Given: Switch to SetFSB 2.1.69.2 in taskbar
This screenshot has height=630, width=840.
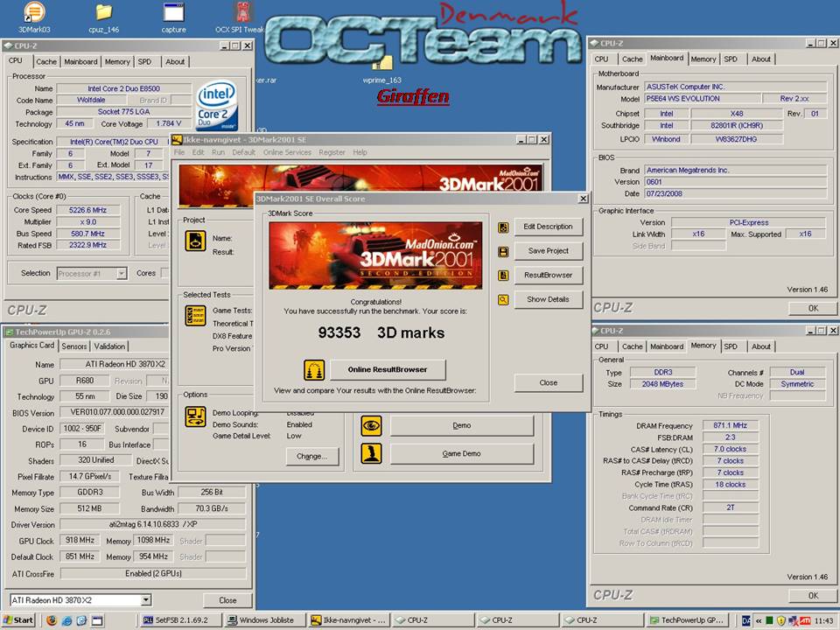Looking at the screenshot, I should coord(181,620).
